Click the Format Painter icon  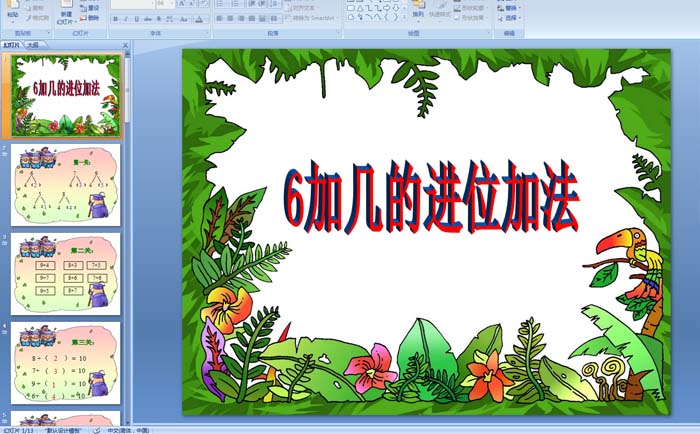pos(38,18)
